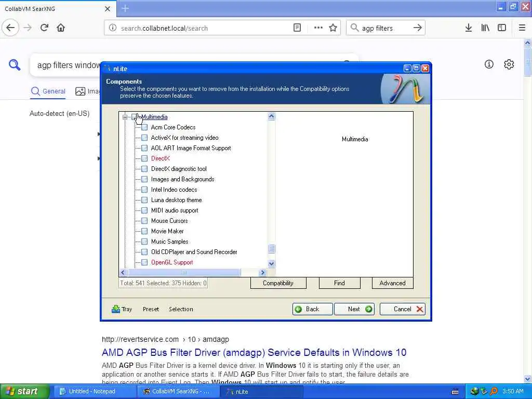Open Selection menu in nLite
Image resolution: width=532 pixels, height=399 pixels.
(x=181, y=309)
